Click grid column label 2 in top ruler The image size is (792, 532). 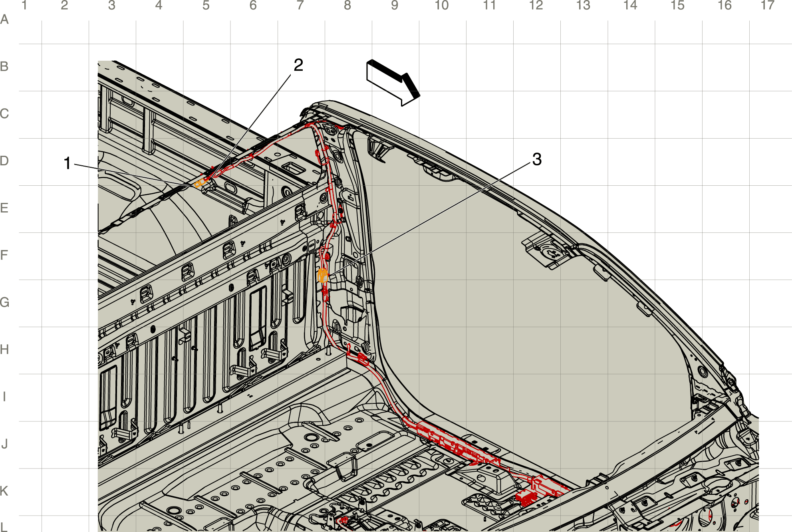(64, 6)
